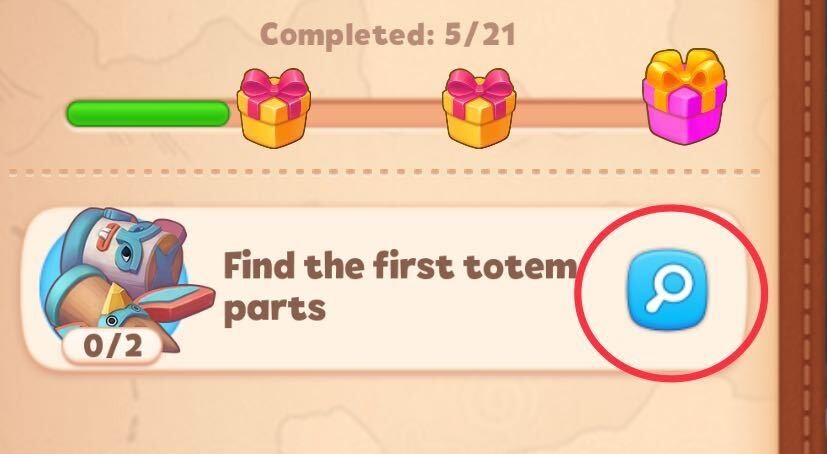Click the empty track before the pink gift
The height and width of the screenshot is (454, 827).
click(x=579, y=113)
